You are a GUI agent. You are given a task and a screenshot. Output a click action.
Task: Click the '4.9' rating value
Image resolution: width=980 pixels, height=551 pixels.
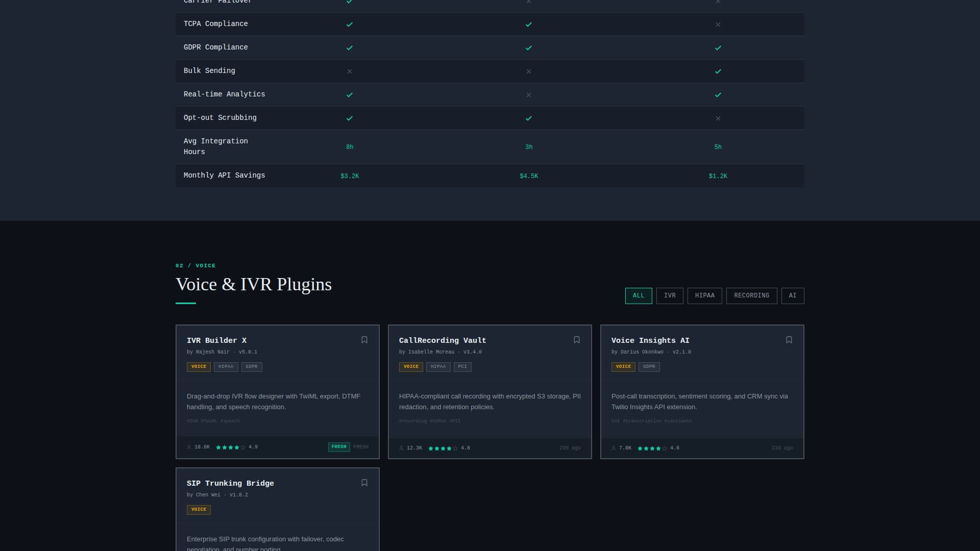[253, 447]
